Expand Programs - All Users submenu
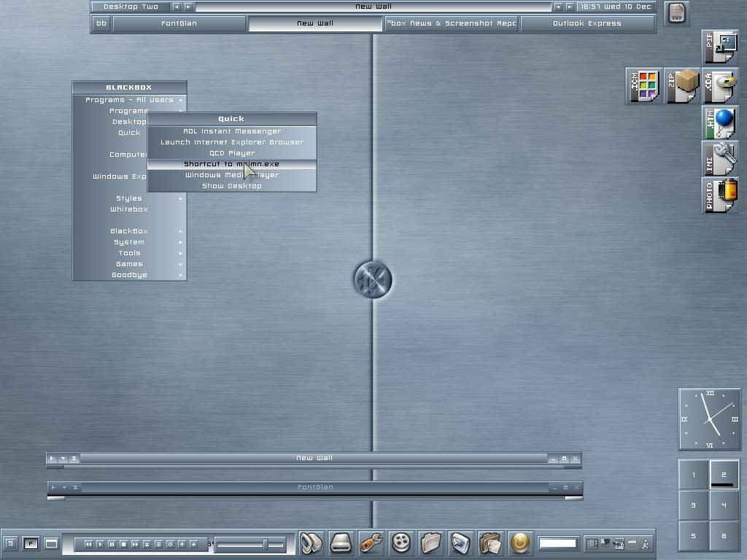Screen dimensions: 747x560 click(129, 100)
